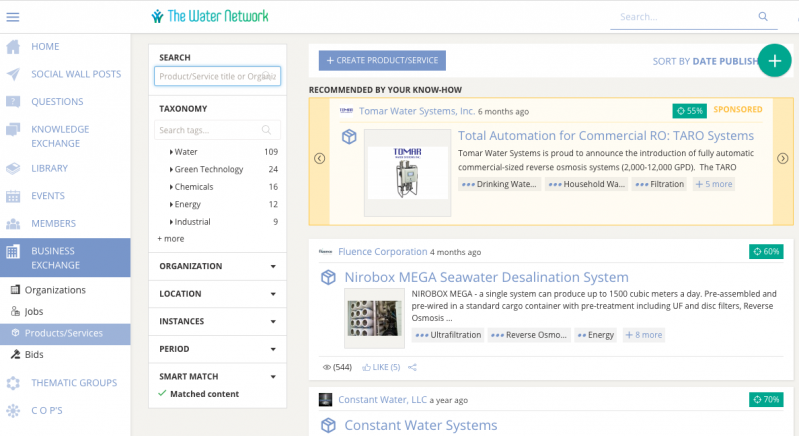Viewport: 799px width, 436px height.
Task: Click the + 5 more tags link
Action: click(x=714, y=184)
